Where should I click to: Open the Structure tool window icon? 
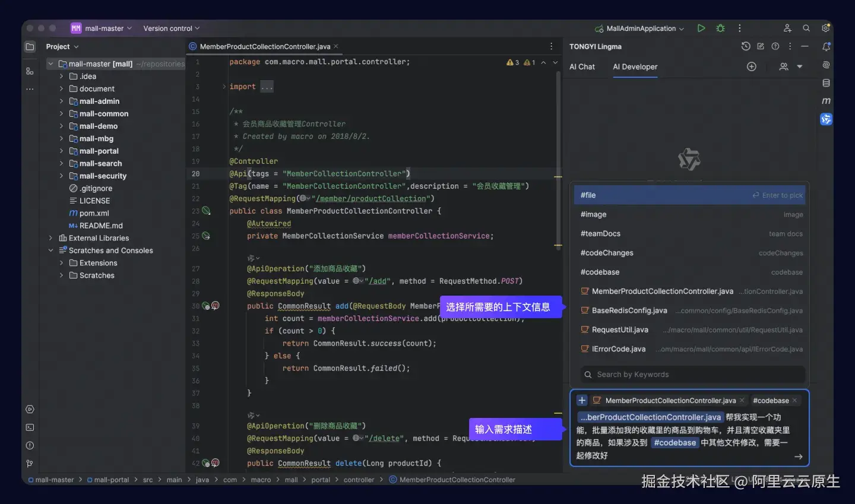point(30,71)
